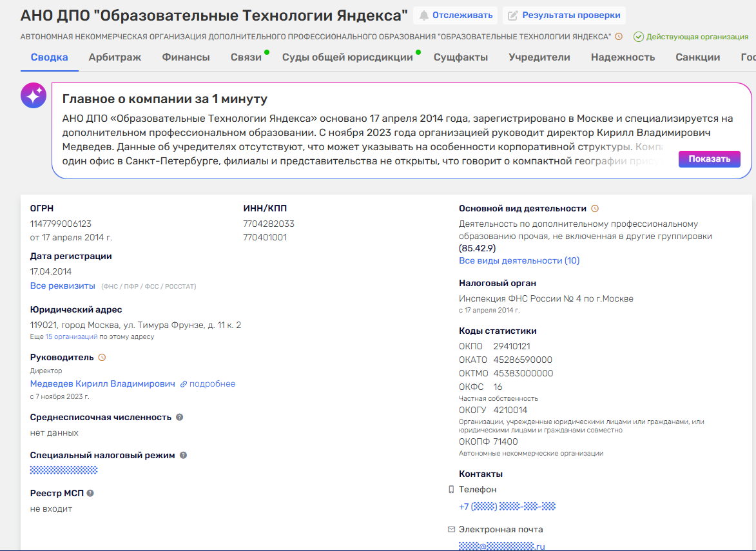Click the hidden email address link
This screenshot has height=551, width=756.
(x=502, y=546)
